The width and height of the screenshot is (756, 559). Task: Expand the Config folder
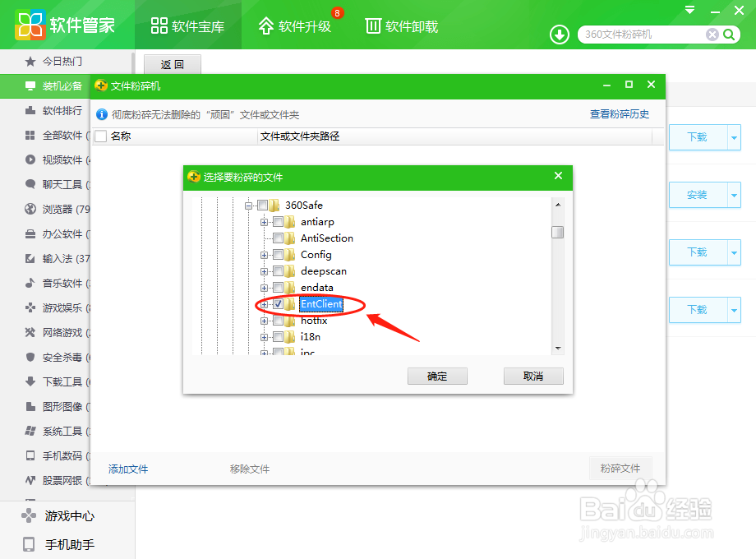(x=264, y=255)
